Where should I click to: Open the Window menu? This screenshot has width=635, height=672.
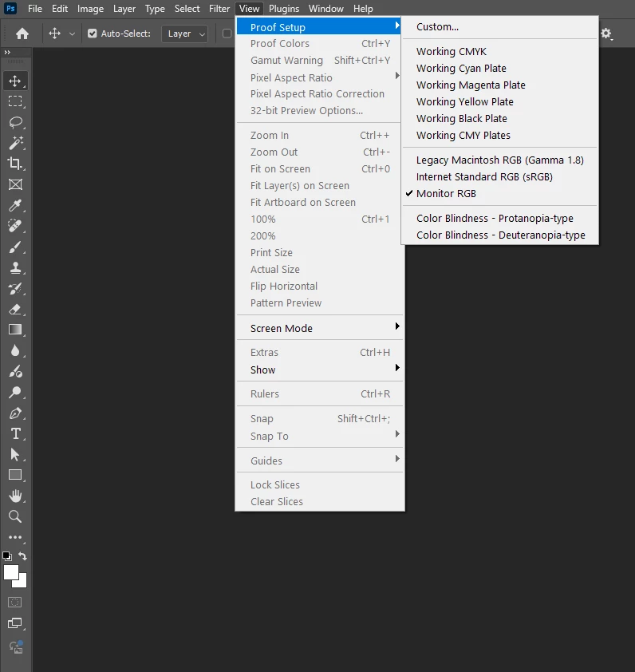[x=325, y=9]
